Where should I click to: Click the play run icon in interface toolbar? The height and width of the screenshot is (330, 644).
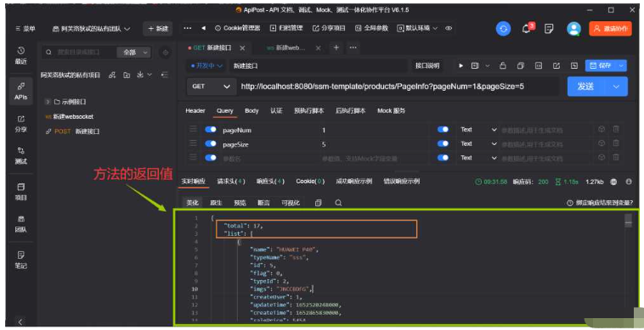tap(460, 65)
